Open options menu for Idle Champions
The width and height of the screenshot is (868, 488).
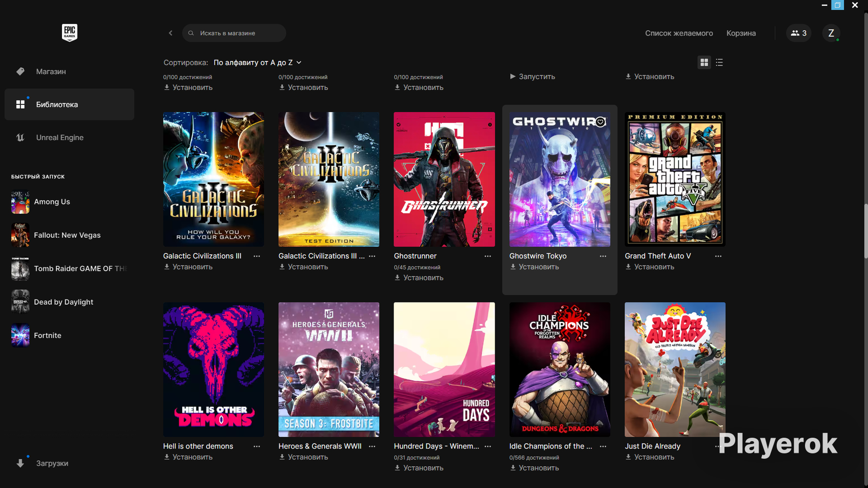point(603,447)
